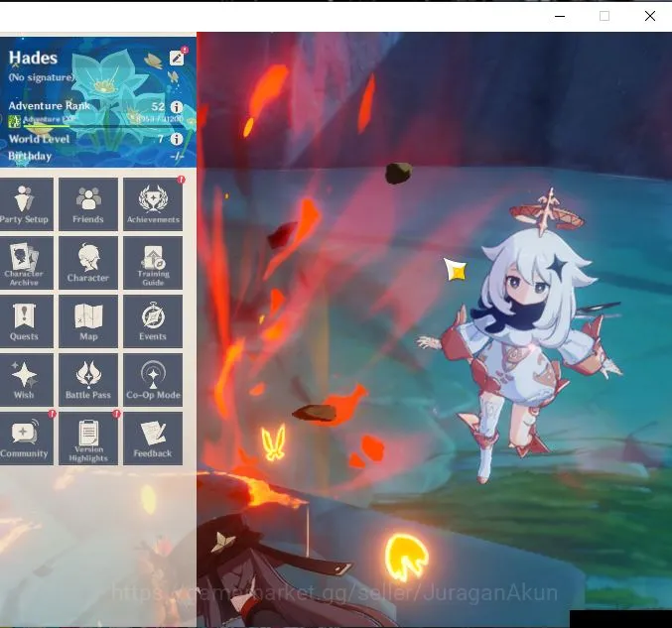Viewport: 672px width, 628px height.
Task: Open the Character screen
Action: click(x=88, y=263)
